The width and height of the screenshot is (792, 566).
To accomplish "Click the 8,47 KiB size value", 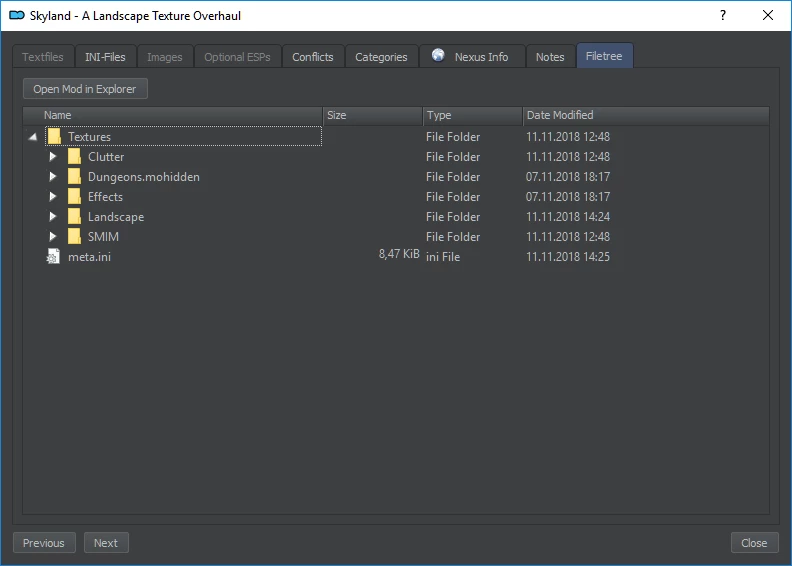I will click(399, 254).
